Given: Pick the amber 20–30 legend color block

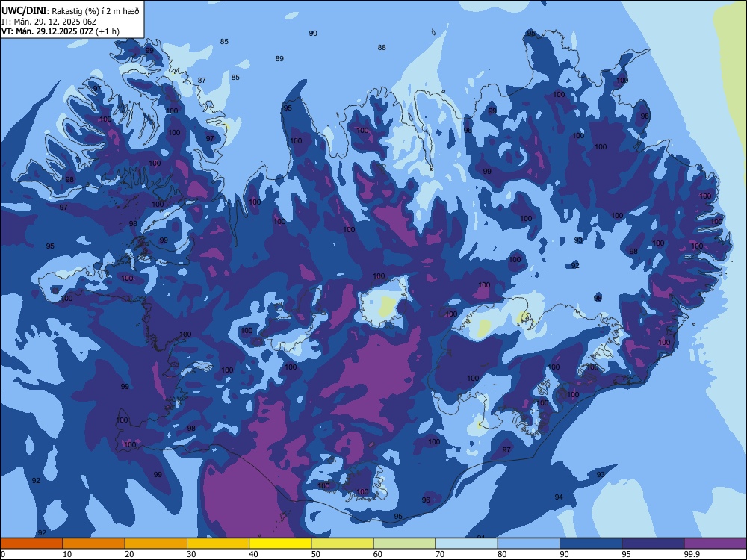Looking at the screenshot, I should (x=156, y=544).
